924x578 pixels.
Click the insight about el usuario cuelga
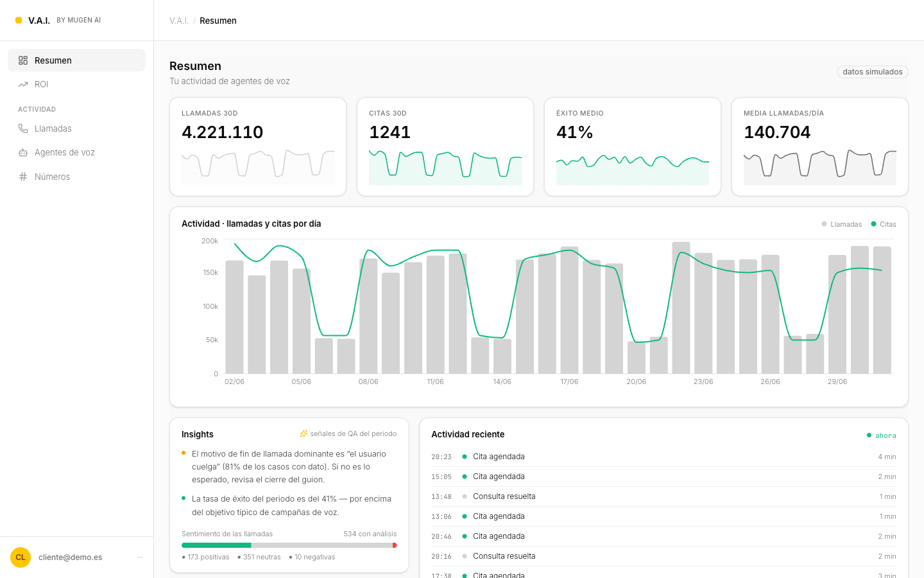tap(289, 467)
